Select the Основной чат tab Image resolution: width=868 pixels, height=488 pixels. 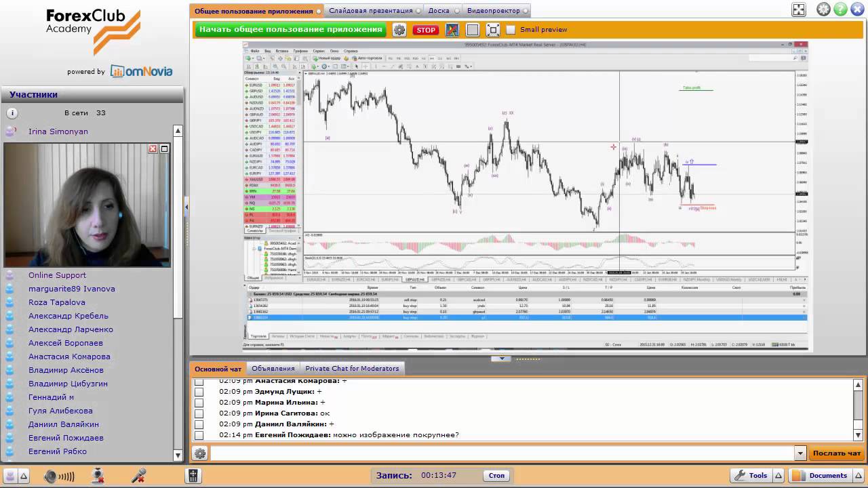[x=218, y=369]
